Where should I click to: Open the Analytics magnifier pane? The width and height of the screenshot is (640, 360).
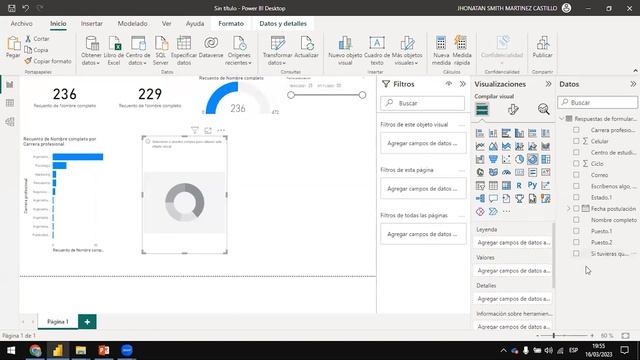click(x=543, y=109)
